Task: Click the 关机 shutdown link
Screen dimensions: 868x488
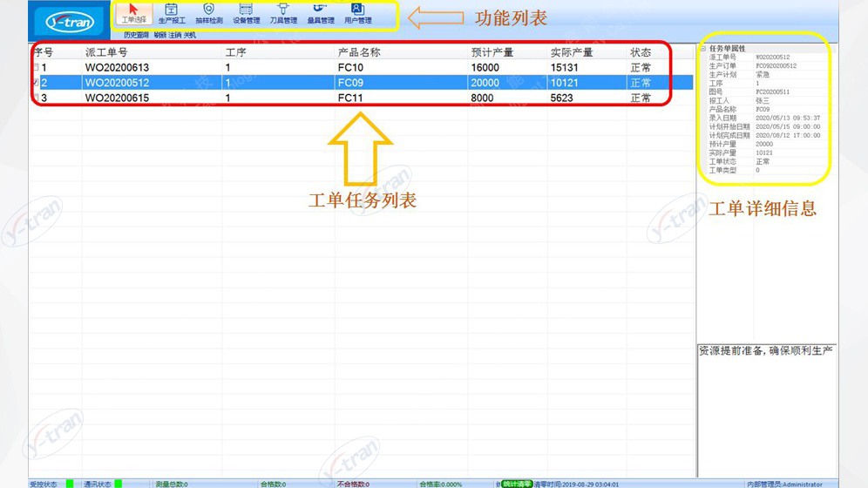Action: click(189, 35)
